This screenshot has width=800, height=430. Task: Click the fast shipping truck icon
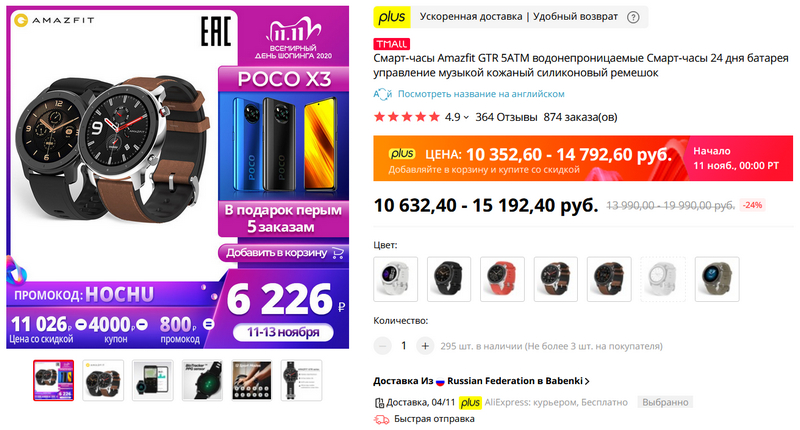tap(381, 419)
